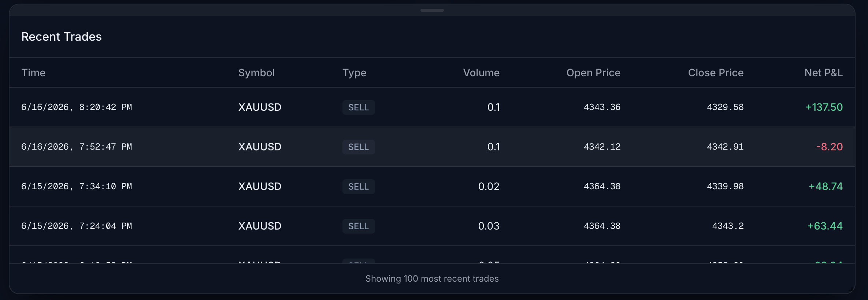Select trade time 6/15/2026, 7:24:04 PM
868x300 pixels.
pyautogui.click(x=77, y=226)
